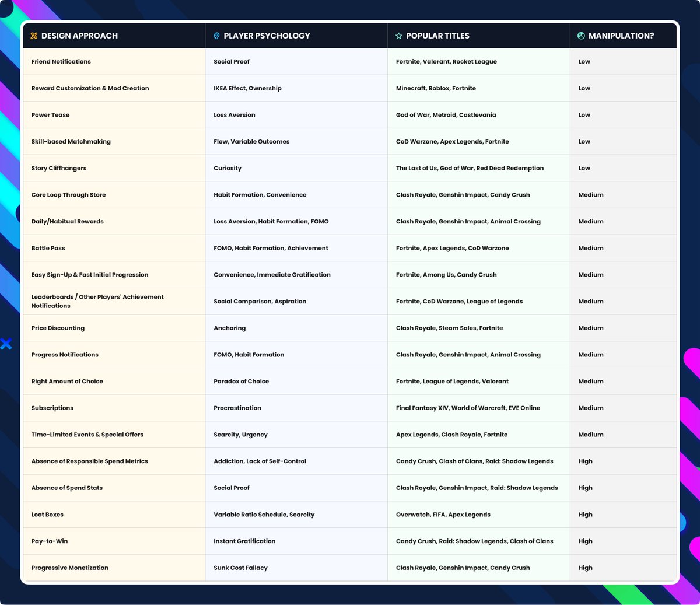Click the 'Curiosity' psychology cell
The image size is (700, 605).
[296, 168]
